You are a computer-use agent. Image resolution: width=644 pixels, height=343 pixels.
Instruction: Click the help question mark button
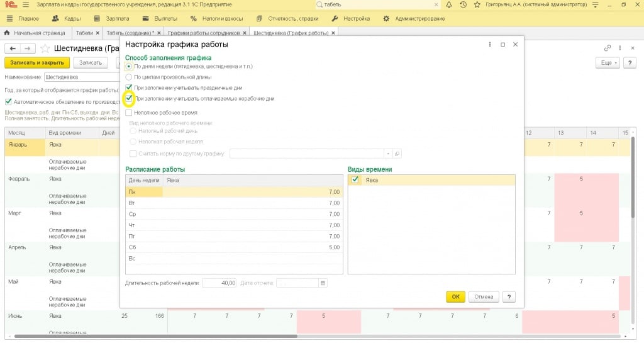coord(509,297)
